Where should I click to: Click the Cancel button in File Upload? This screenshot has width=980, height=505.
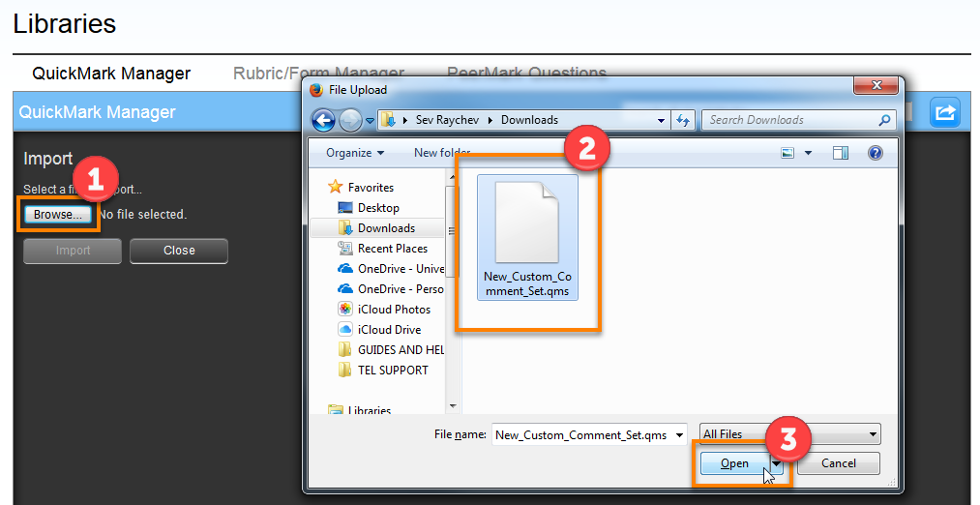(838, 463)
